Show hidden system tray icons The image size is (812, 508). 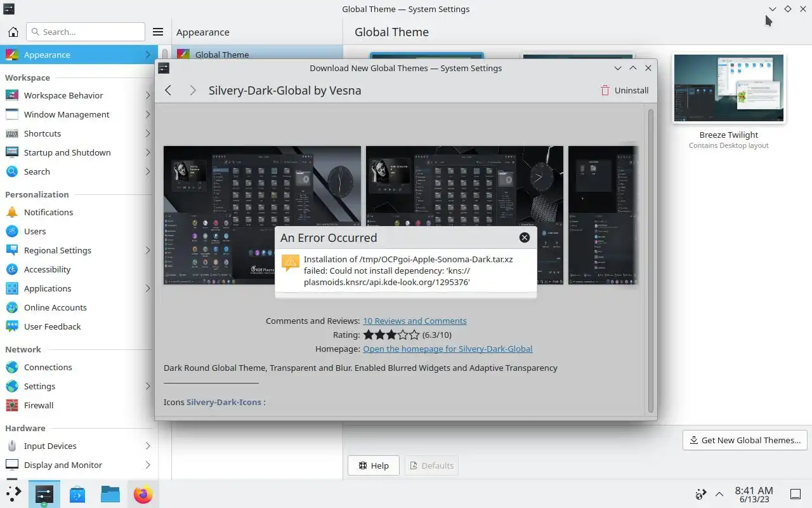click(x=719, y=494)
